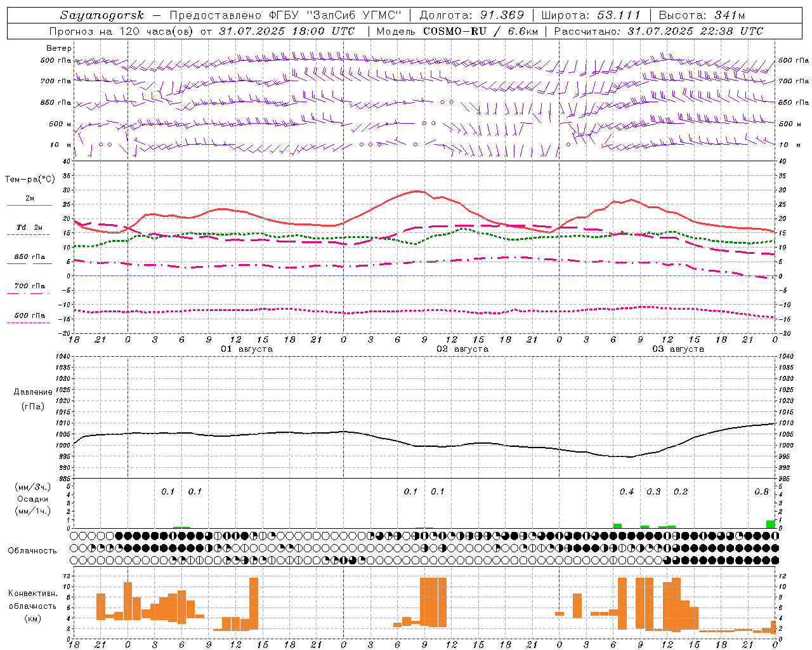The width and height of the screenshot is (812, 650).
Task: Click the 'Тем-ра(°C)' temperature panel label
Action: [x=30, y=180]
